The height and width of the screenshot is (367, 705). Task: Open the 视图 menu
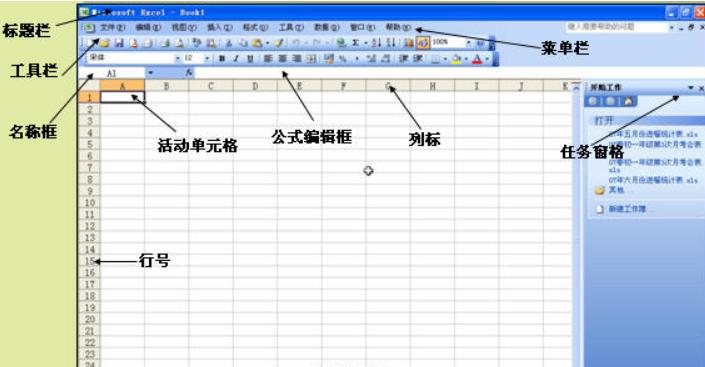[x=184, y=27]
